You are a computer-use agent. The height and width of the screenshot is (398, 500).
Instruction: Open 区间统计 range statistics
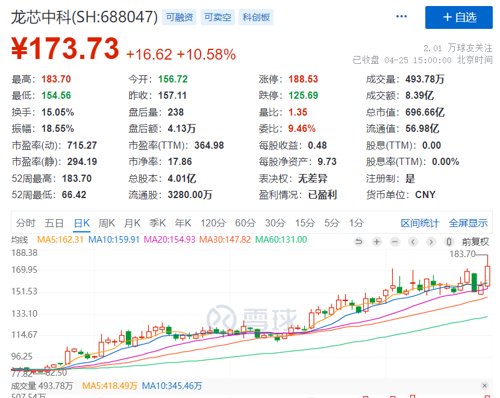pos(420,223)
